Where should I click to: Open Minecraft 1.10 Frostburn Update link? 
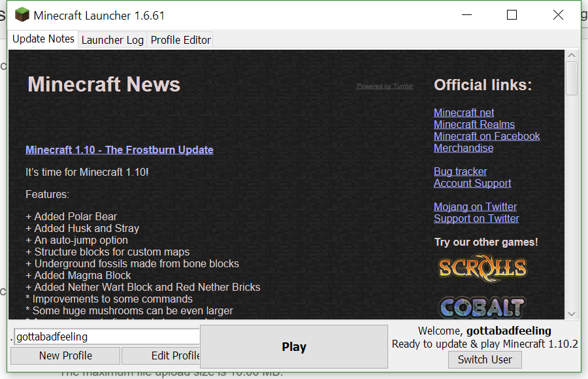120,150
